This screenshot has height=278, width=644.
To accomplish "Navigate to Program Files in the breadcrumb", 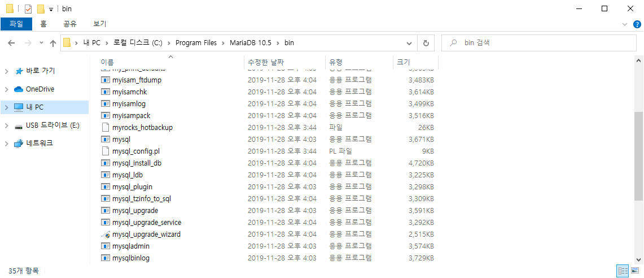I will pyautogui.click(x=196, y=43).
